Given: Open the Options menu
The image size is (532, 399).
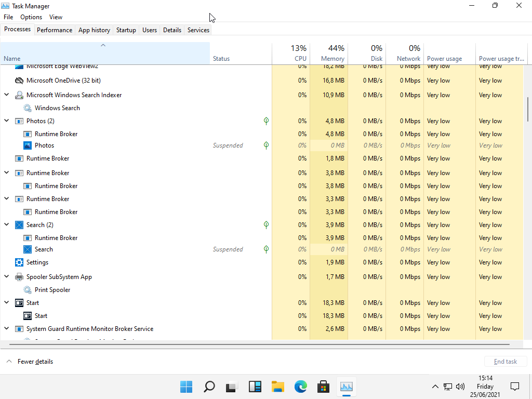Looking at the screenshot, I should (31, 17).
